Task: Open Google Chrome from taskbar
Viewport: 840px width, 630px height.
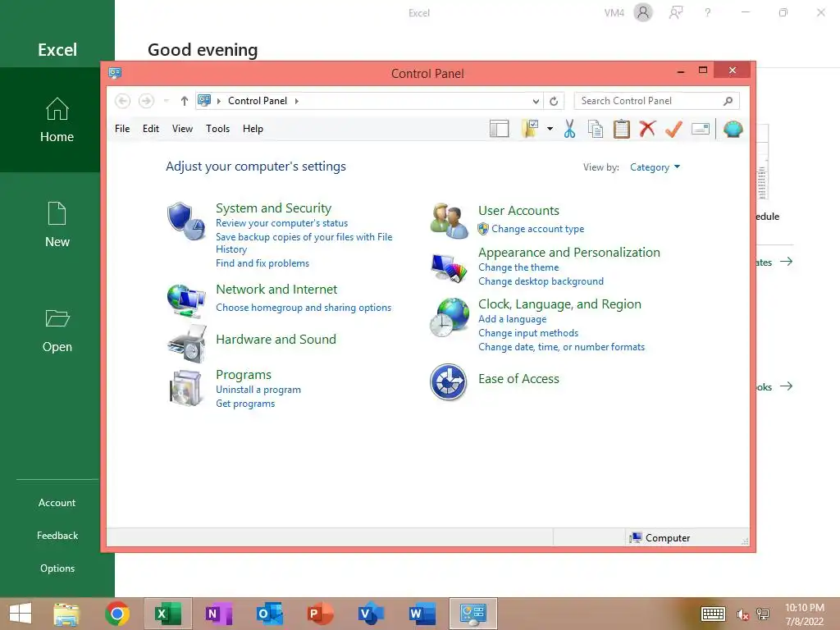Action: point(117,614)
